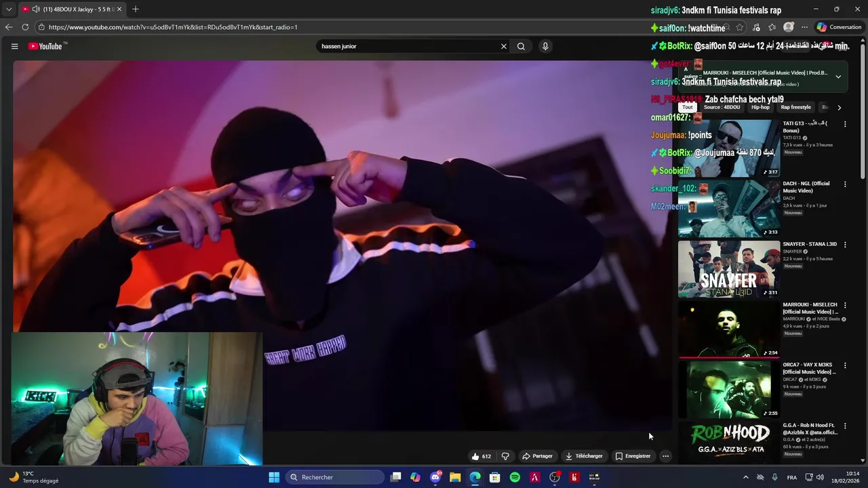Open Discord from the taskbar
The width and height of the screenshot is (868, 488).
[x=435, y=477]
